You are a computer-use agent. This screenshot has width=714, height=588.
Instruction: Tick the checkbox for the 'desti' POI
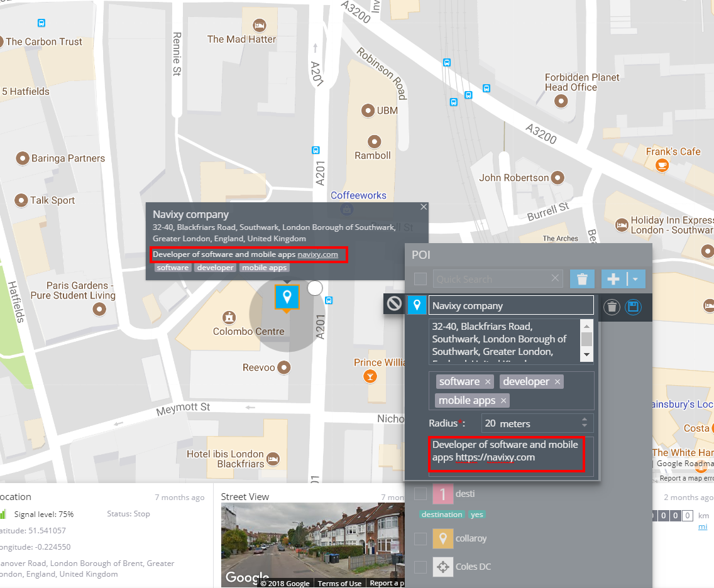click(x=420, y=494)
